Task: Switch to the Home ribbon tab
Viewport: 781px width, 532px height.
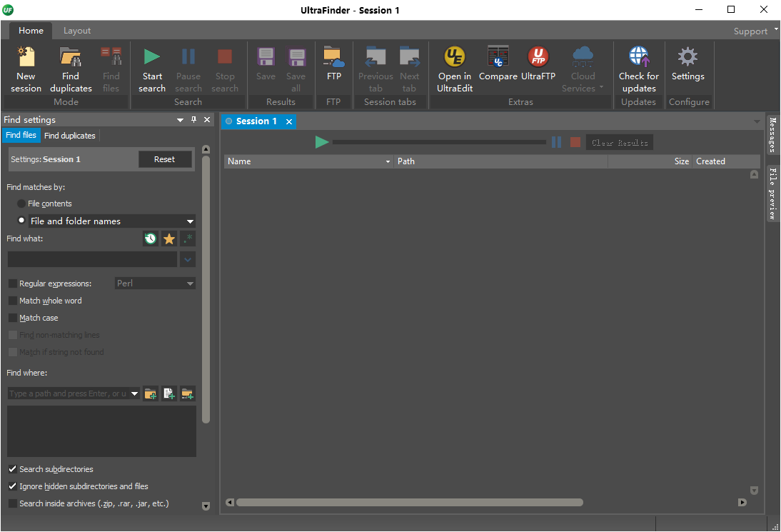Action: [x=31, y=31]
